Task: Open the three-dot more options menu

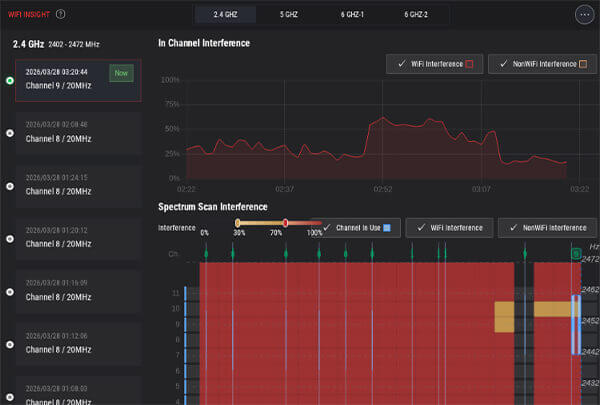Action: 584,15
